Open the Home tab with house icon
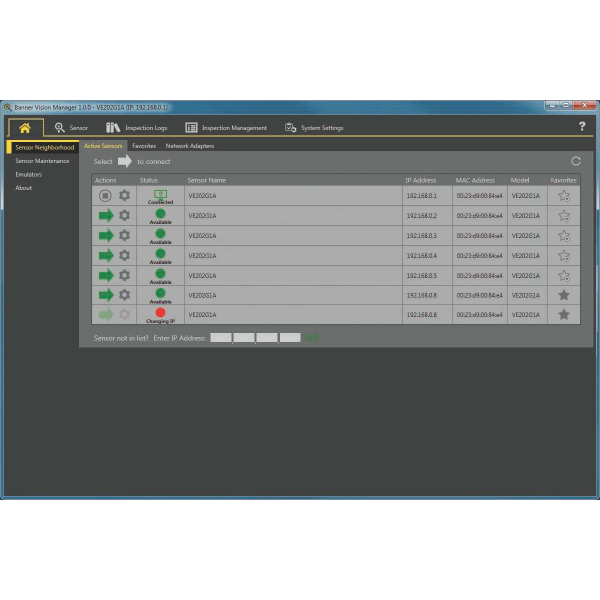This screenshot has width=600, height=600. coord(25,128)
